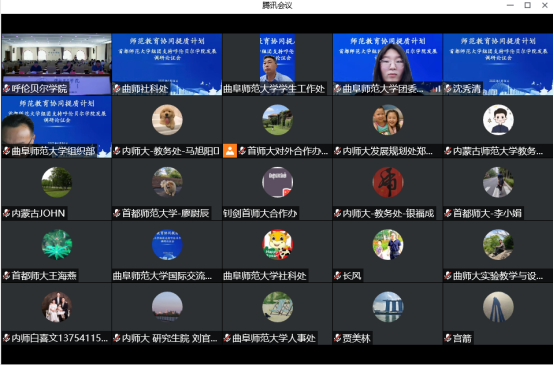This screenshot has width=554, height=366.
Task: Click the cartoon boy avatar of 内蒙古师范大学教务
Action: [x=498, y=120]
